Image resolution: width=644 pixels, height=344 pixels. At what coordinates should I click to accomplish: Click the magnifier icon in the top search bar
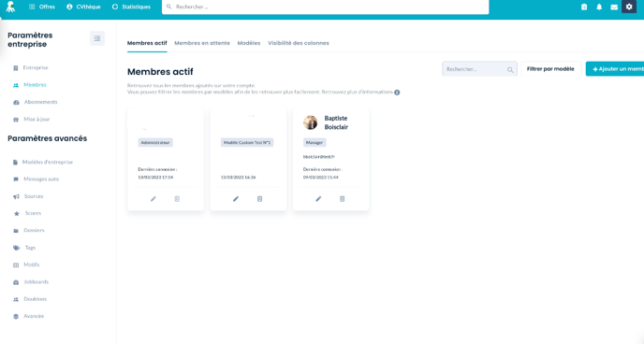[x=168, y=7]
